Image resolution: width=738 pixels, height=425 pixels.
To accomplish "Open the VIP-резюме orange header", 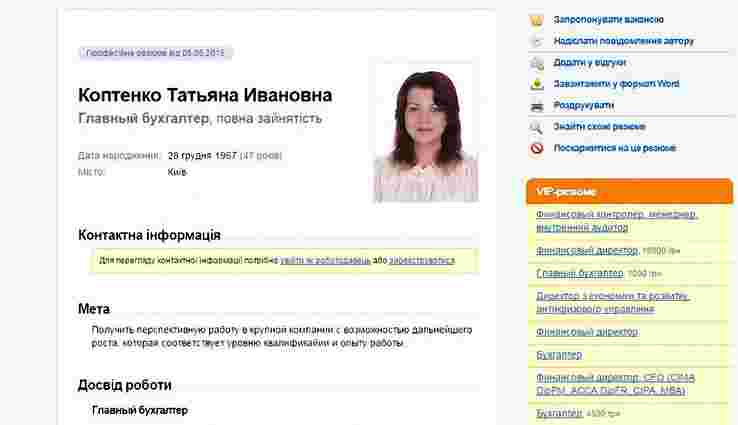I will (x=630, y=192).
